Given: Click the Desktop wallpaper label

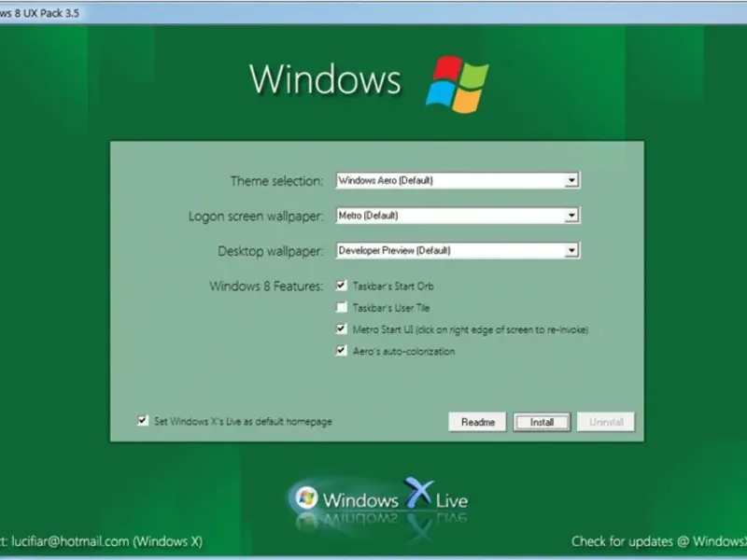Looking at the screenshot, I should point(271,251).
